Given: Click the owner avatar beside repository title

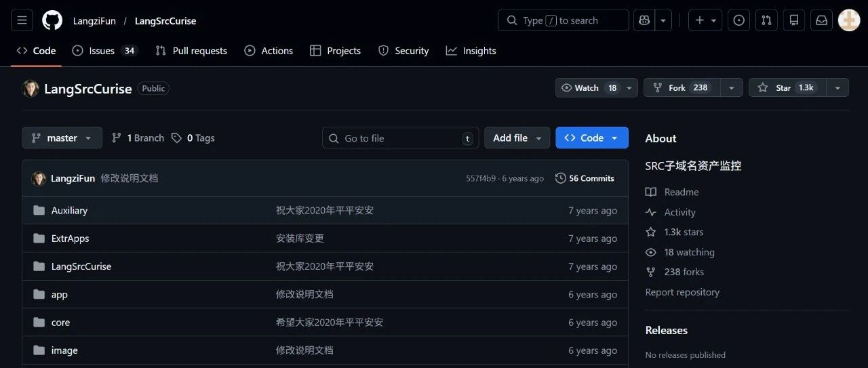Looking at the screenshot, I should point(31,88).
